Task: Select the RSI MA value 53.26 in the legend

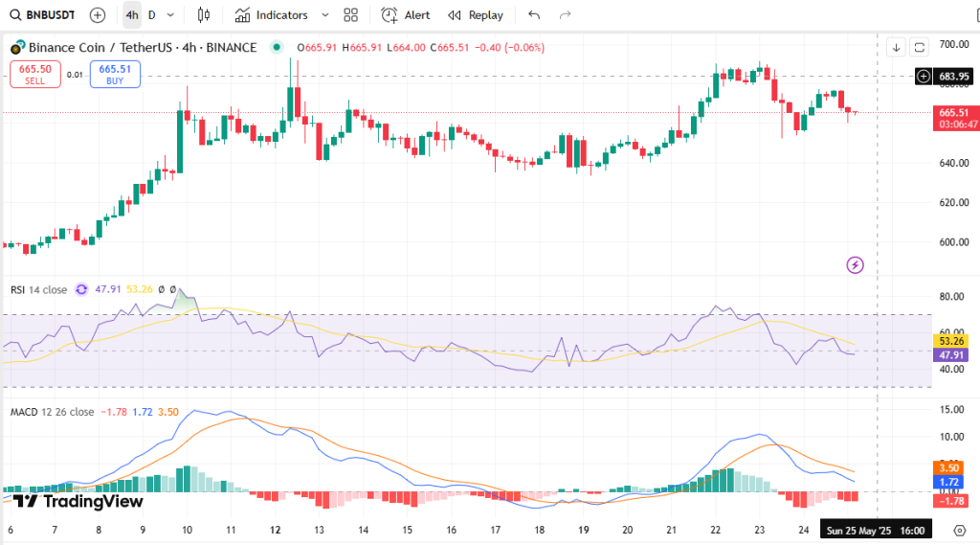Action: [x=140, y=289]
